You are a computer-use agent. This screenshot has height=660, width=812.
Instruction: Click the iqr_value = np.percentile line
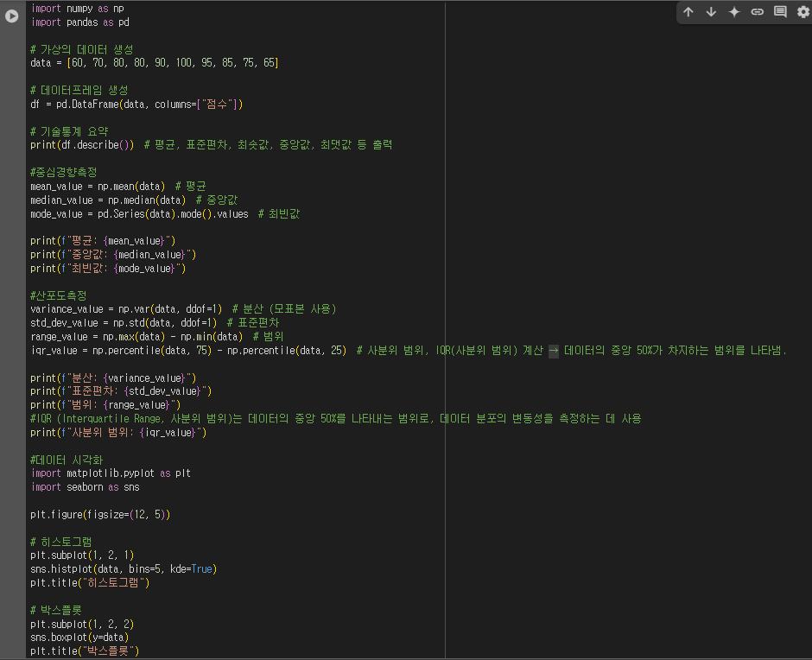click(x=409, y=350)
